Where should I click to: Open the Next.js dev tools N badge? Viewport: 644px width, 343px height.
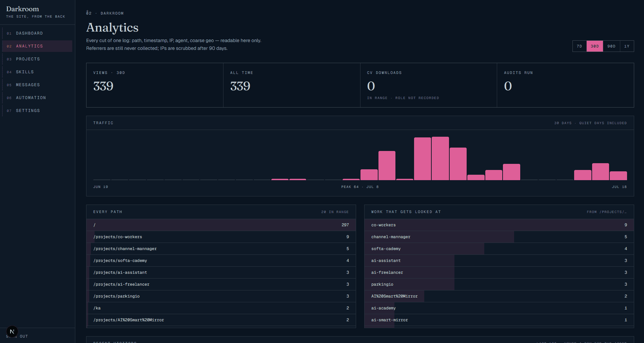tap(12, 331)
